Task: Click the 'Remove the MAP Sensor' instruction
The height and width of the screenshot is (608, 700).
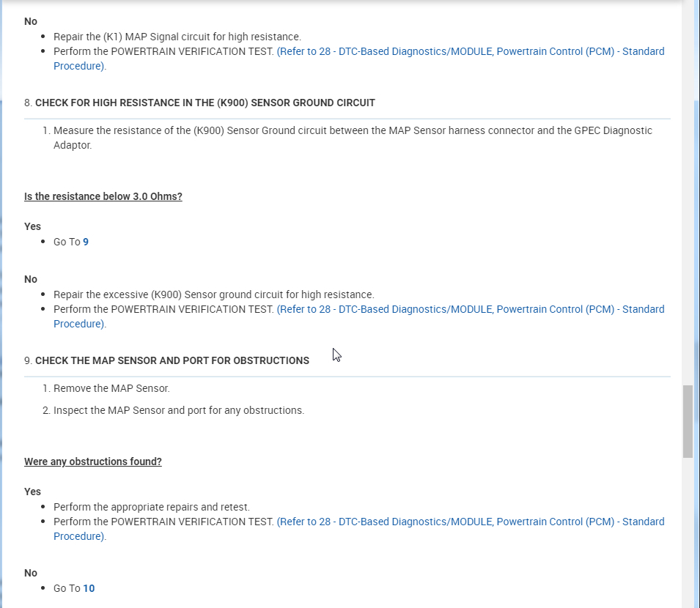Action: 111,388
